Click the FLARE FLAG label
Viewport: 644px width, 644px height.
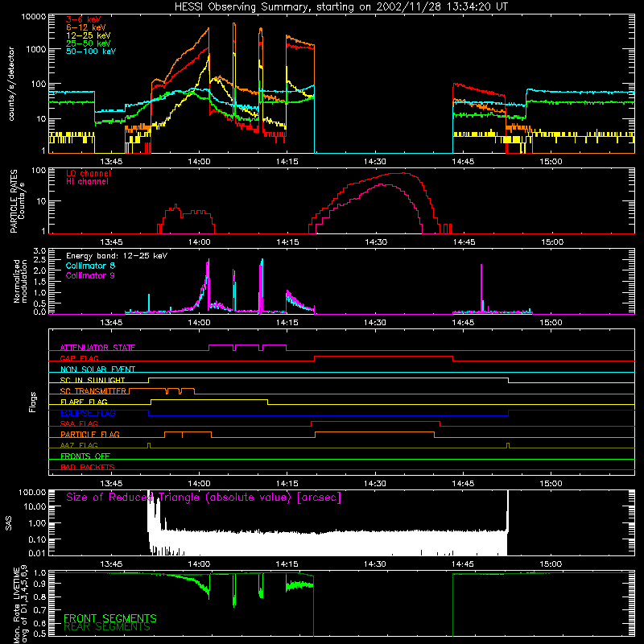84,402
